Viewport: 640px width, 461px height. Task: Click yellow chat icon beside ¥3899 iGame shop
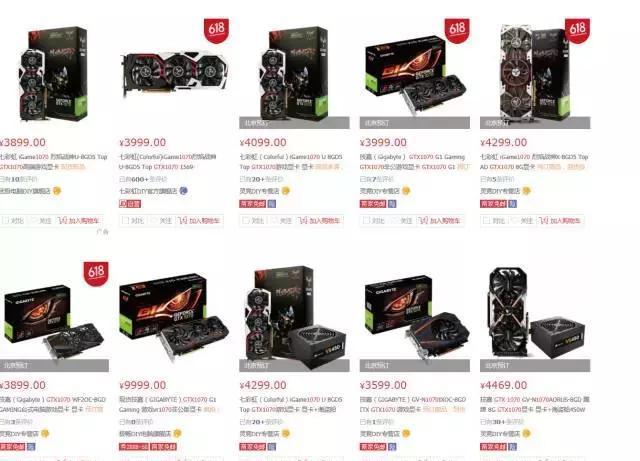coord(57,191)
